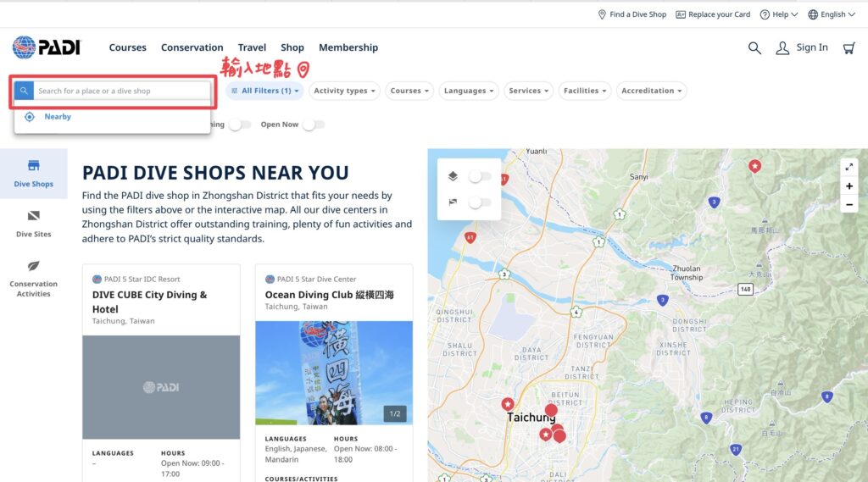Click Find a Dive Shop link

(632, 14)
